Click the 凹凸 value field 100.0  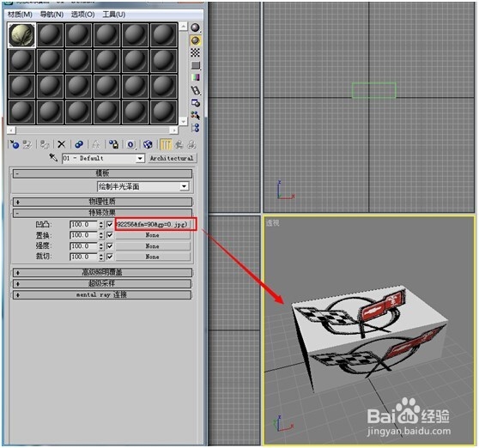tap(84, 225)
